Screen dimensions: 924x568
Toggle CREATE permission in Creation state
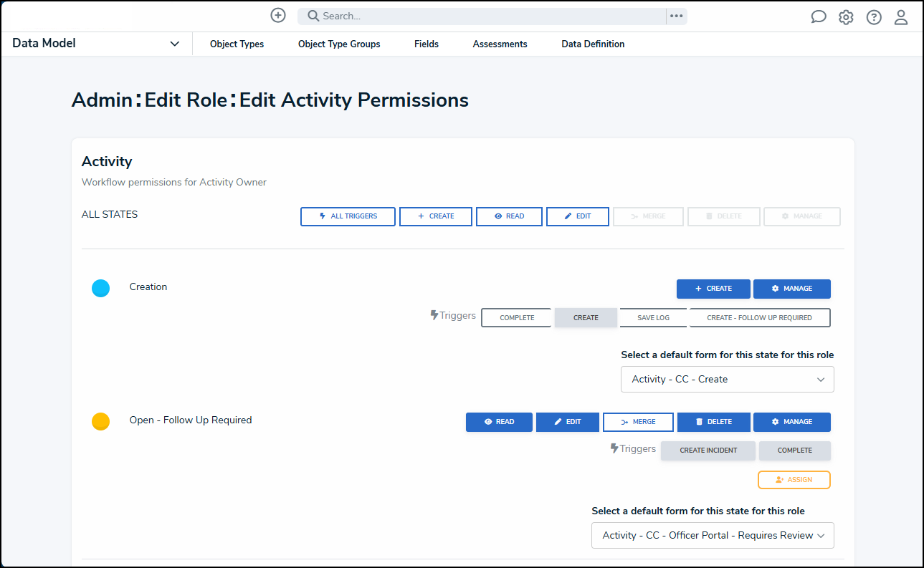(713, 289)
